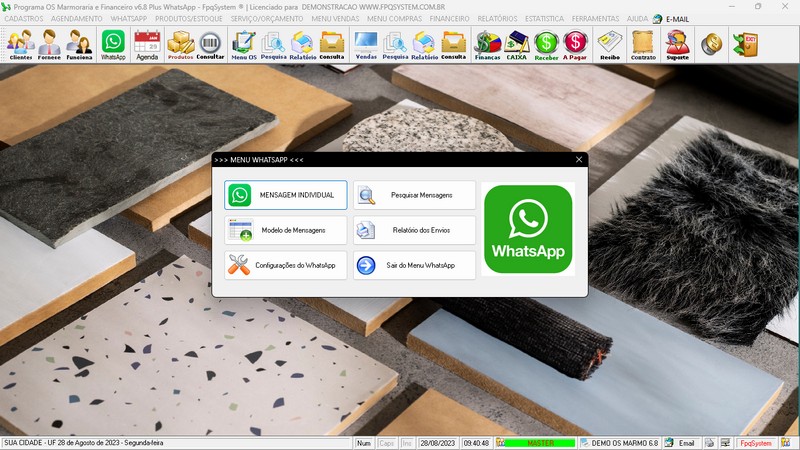Open the CAIXA cash book icon
800x450 pixels.
[x=516, y=45]
